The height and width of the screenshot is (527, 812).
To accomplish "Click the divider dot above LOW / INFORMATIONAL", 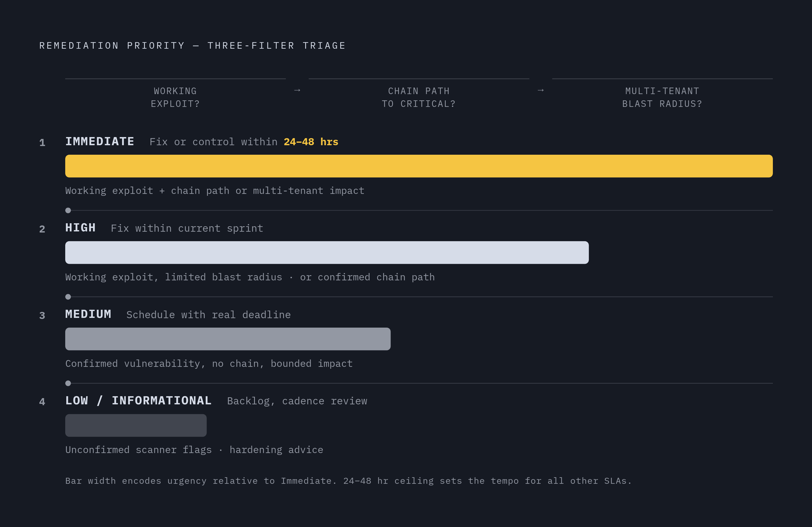I will pyautogui.click(x=68, y=383).
